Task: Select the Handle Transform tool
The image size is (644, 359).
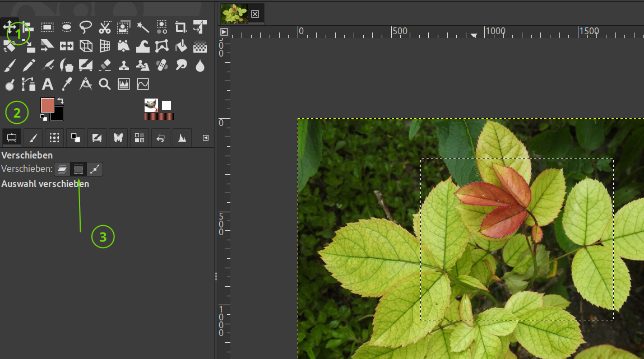Action: coord(124,46)
